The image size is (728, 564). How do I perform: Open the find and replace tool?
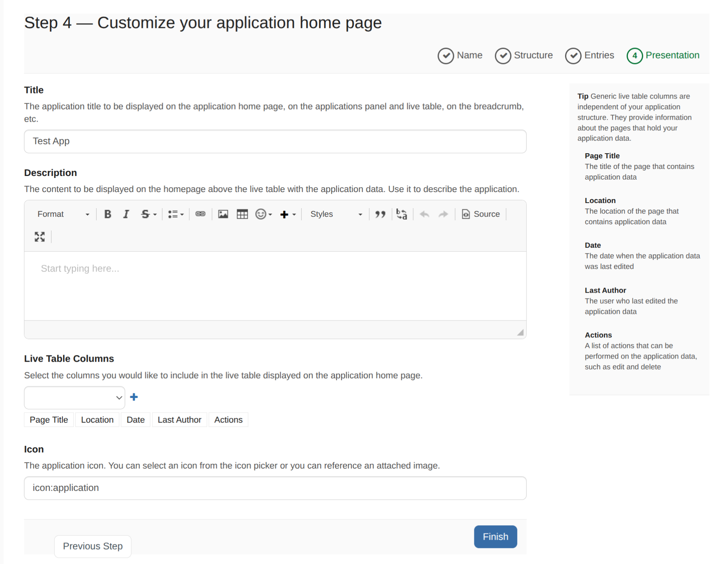(401, 214)
